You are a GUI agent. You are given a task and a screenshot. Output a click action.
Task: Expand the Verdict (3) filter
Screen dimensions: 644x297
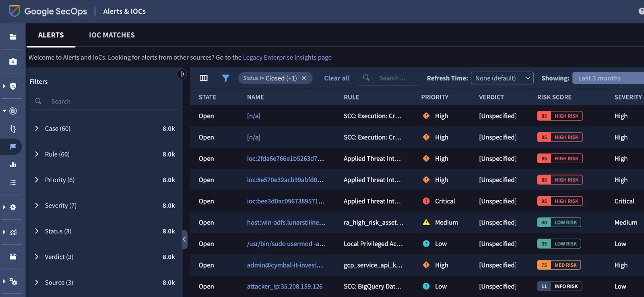coord(37,257)
